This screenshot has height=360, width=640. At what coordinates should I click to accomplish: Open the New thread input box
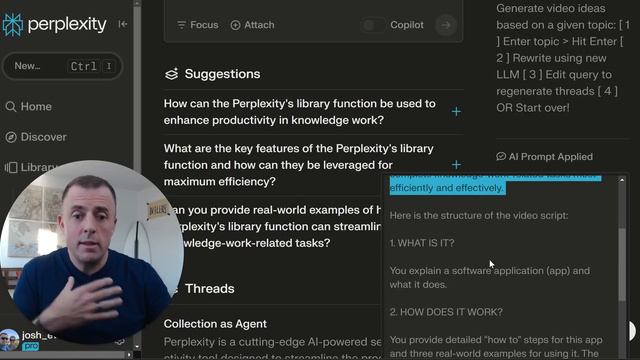62,66
